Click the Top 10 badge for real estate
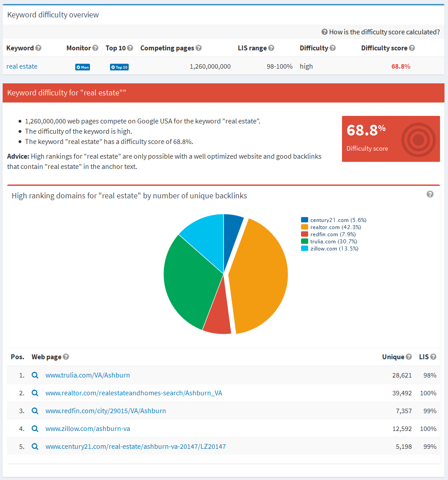The width and height of the screenshot is (448, 480). click(x=119, y=67)
